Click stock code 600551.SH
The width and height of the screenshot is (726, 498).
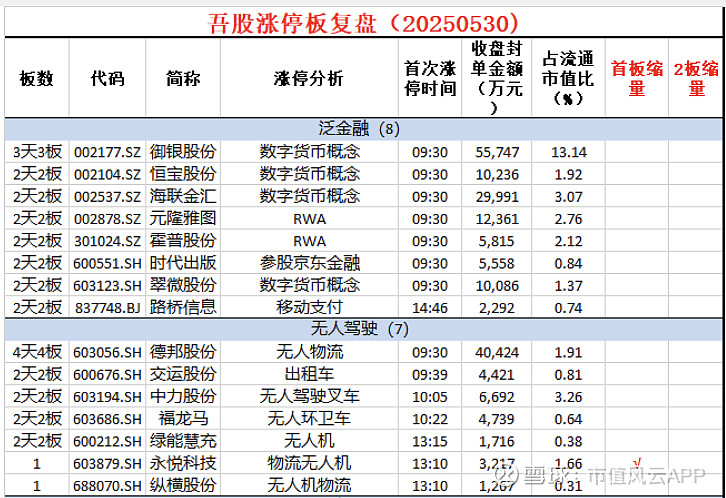[x=107, y=263]
